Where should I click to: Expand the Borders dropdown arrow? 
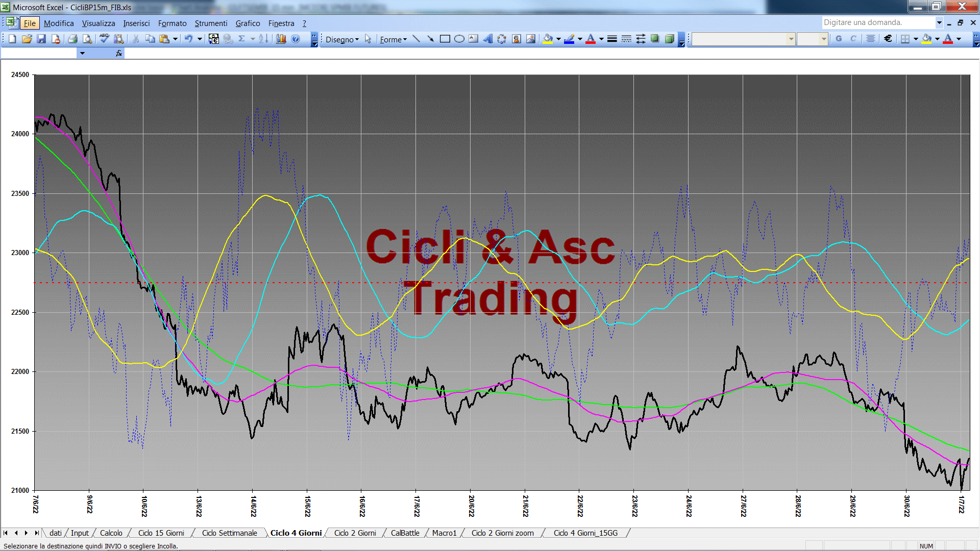point(916,39)
